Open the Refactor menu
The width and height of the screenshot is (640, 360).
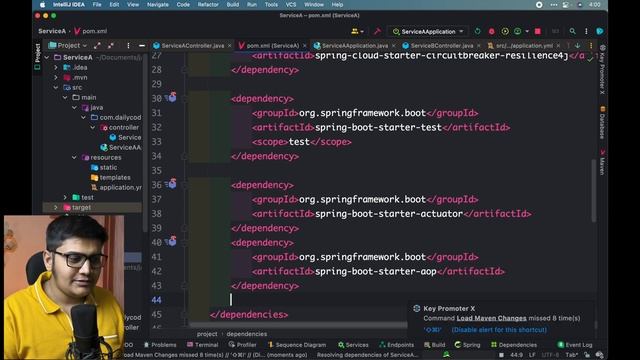coord(208,5)
